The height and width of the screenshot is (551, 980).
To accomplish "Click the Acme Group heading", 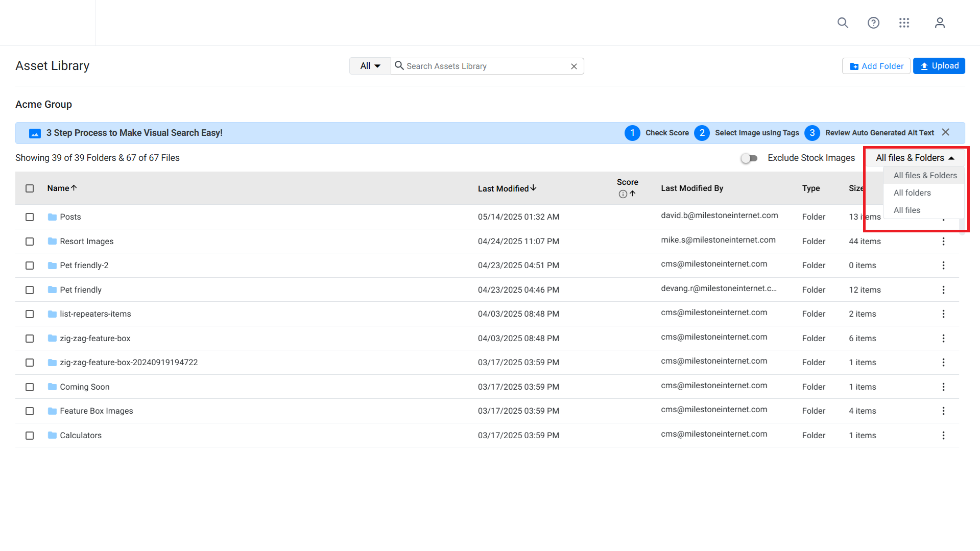I will click(44, 104).
